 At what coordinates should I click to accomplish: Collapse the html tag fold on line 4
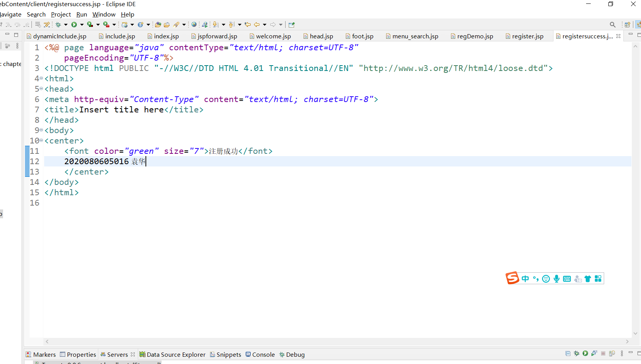(41, 78)
